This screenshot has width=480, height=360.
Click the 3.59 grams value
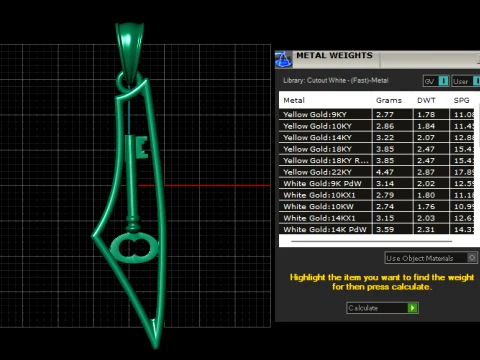pos(385,229)
